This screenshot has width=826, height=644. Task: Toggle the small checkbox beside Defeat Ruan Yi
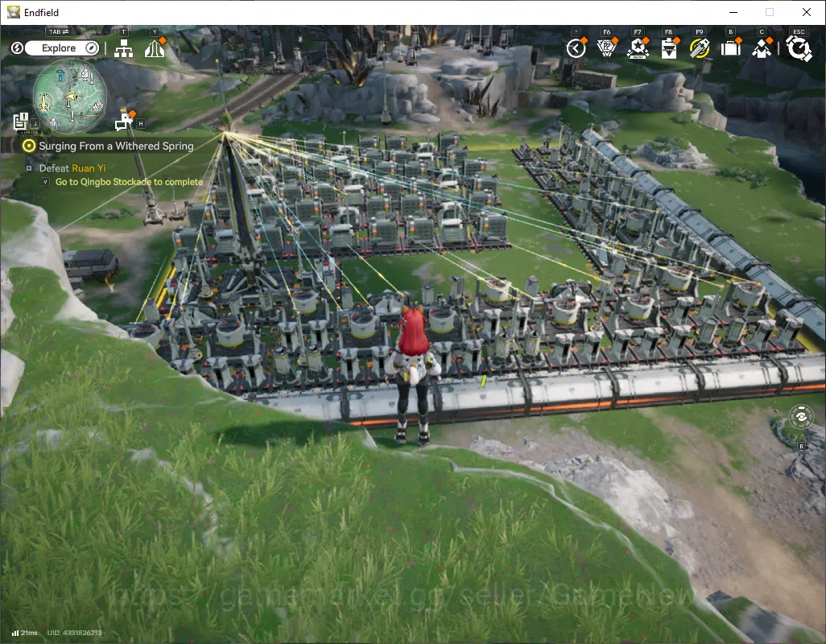(29, 168)
